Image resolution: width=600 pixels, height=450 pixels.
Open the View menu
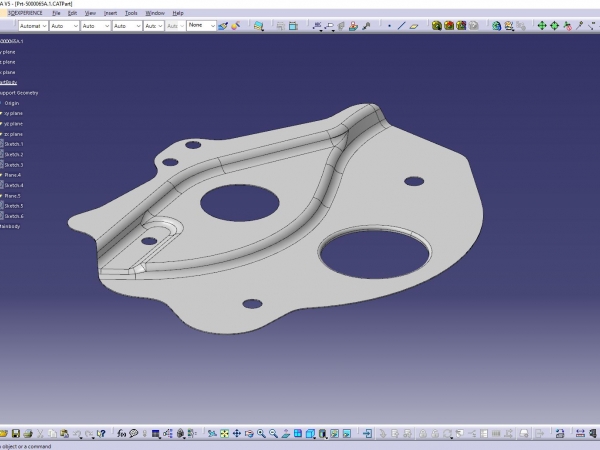(x=90, y=13)
